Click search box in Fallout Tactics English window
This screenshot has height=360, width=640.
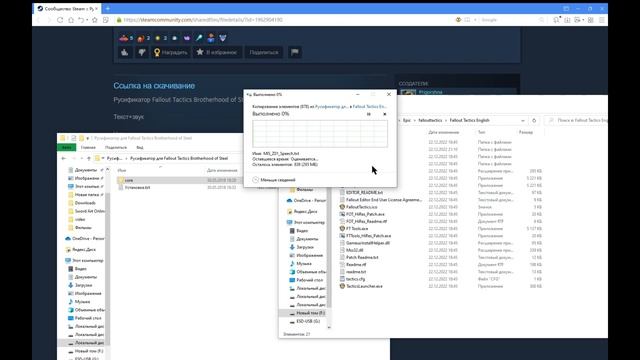coord(577,120)
